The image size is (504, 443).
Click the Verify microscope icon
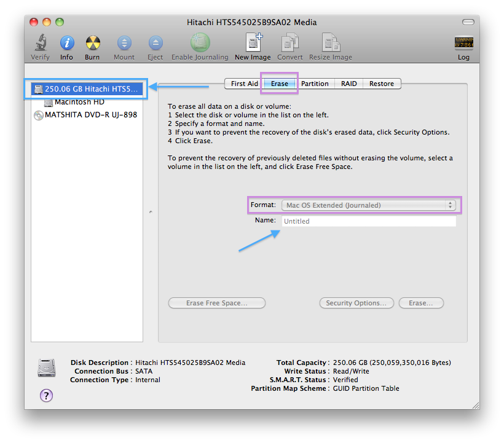click(x=41, y=42)
